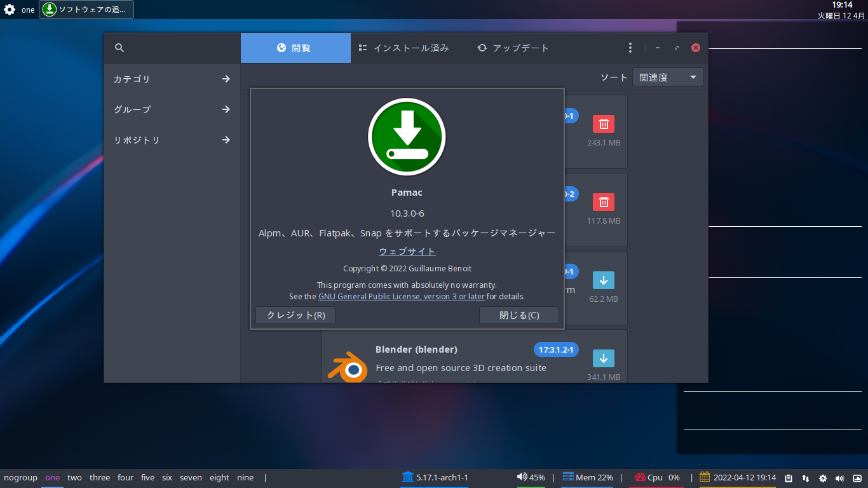Screen dimensions: 868x488
Task: Click the speaker icon beside 45%
Action: click(x=522, y=477)
